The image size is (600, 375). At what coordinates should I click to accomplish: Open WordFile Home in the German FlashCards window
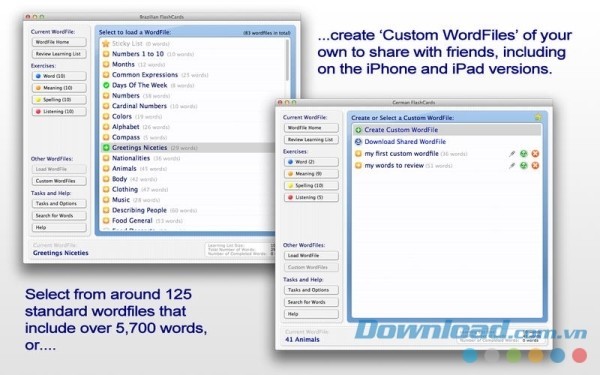pos(311,128)
